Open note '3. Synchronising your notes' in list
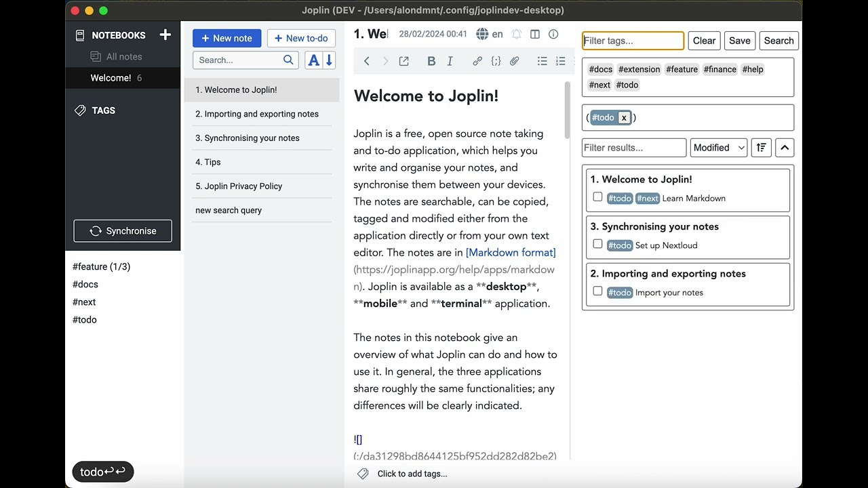 pyautogui.click(x=262, y=138)
